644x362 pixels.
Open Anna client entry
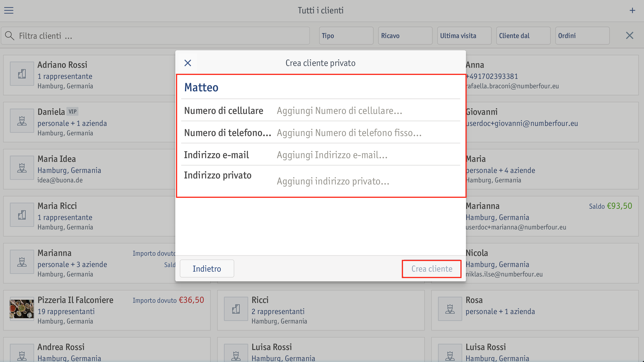(x=552, y=75)
